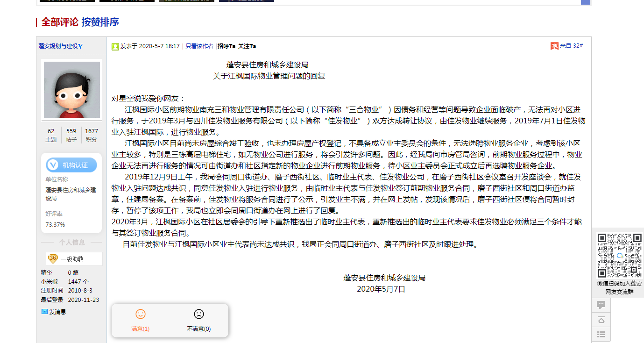Click the 机构认证 badge button

tap(71, 165)
